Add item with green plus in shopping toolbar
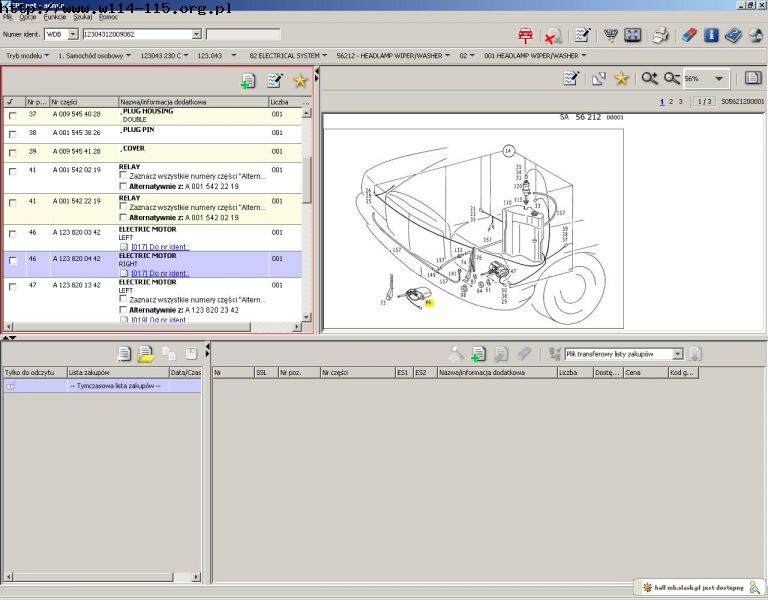 coord(478,354)
